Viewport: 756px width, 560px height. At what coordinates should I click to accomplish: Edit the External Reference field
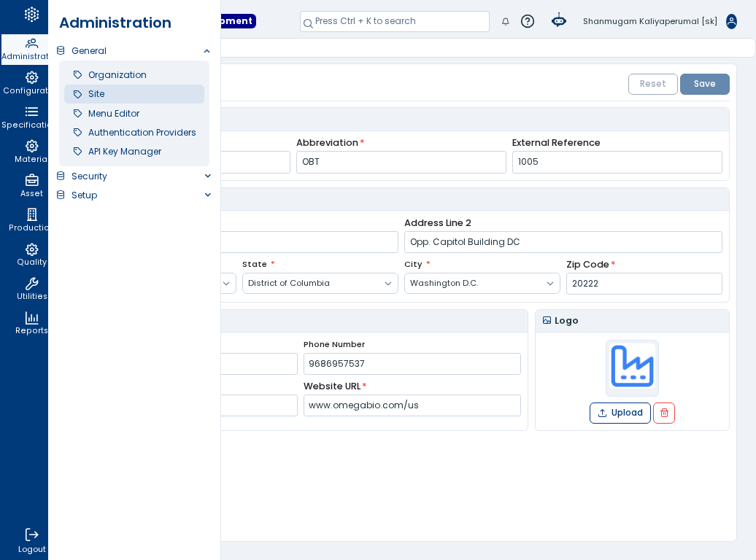pyautogui.click(x=617, y=162)
